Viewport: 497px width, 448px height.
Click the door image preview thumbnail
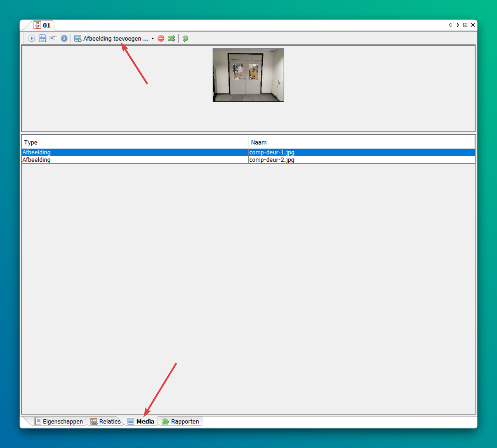[x=248, y=75]
